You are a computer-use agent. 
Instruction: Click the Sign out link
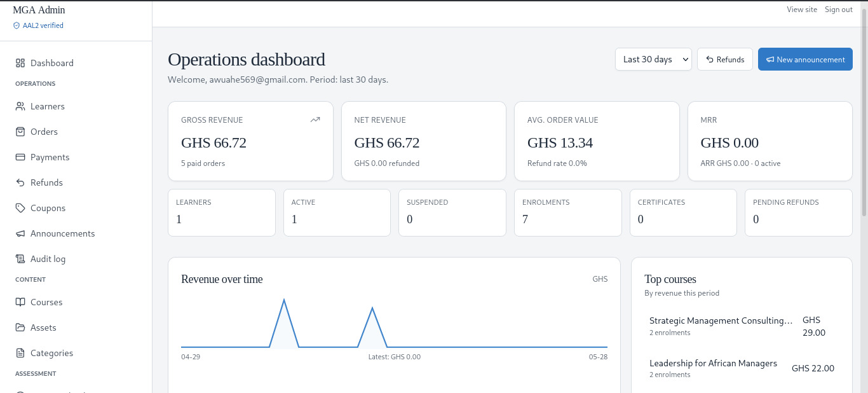click(x=839, y=10)
